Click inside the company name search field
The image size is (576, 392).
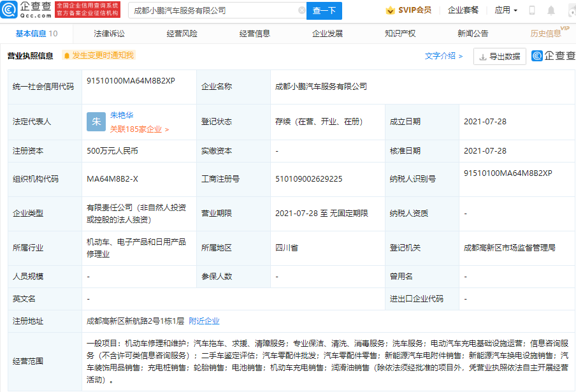[x=210, y=11]
